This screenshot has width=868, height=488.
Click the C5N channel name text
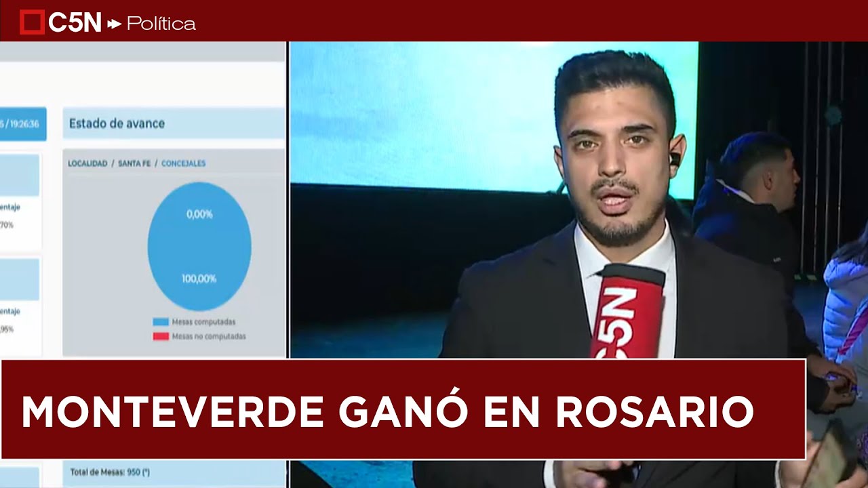pyautogui.click(x=75, y=23)
